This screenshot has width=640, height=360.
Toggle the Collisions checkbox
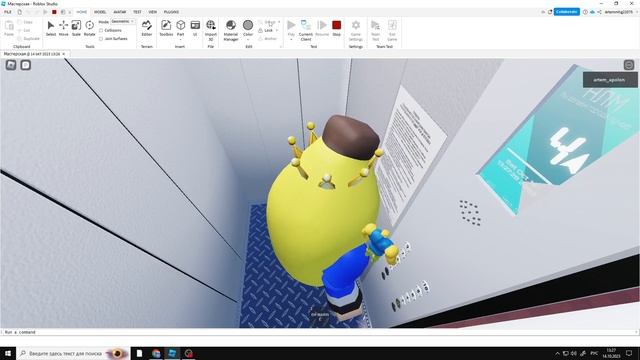pyautogui.click(x=101, y=30)
